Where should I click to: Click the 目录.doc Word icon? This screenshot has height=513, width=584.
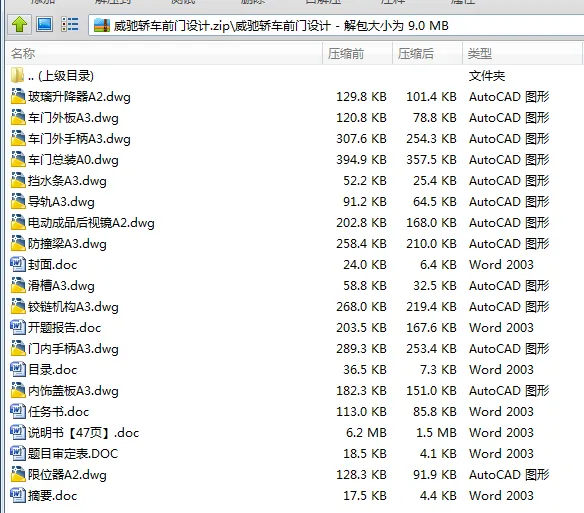pyautogui.click(x=18, y=369)
